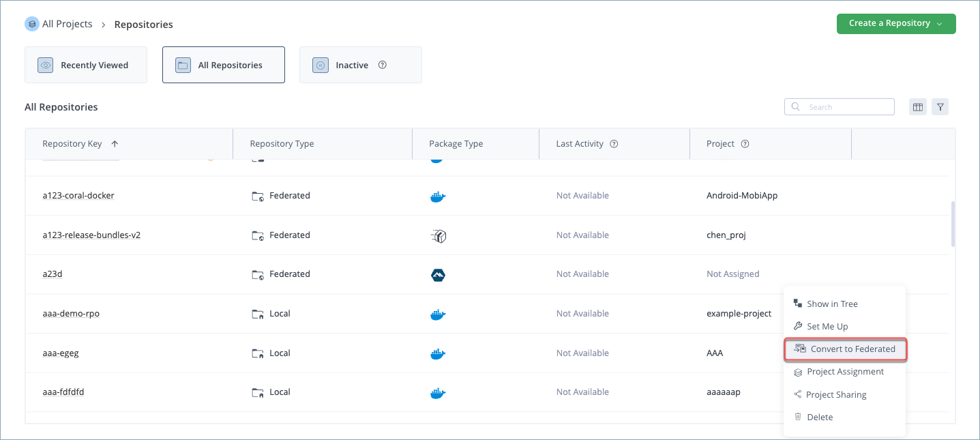The image size is (980, 440).
Task: Open the a23d repository link
Action: (53, 274)
